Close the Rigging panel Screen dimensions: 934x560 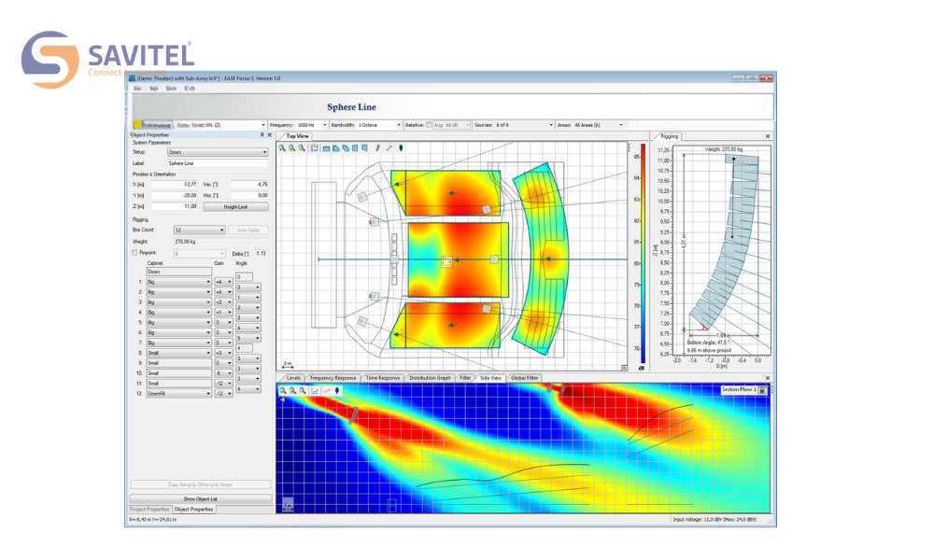click(767, 136)
